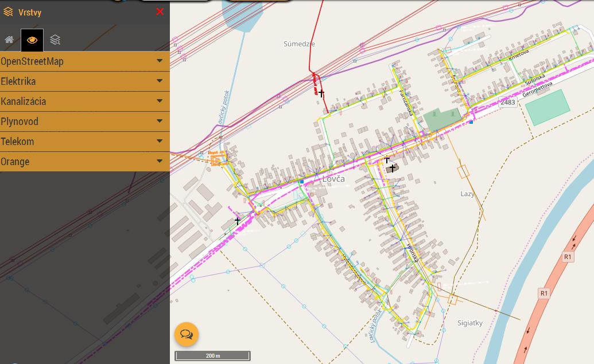The width and height of the screenshot is (594, 364).
Task: Expand the OpenStreetMap layer dropdown arrow
Action: [160, 61]
